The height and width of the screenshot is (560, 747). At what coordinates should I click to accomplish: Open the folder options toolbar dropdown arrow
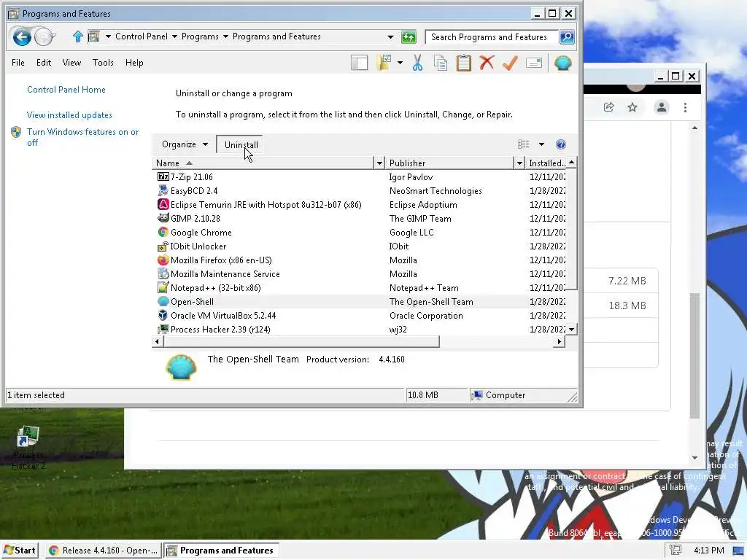[400, 63]
